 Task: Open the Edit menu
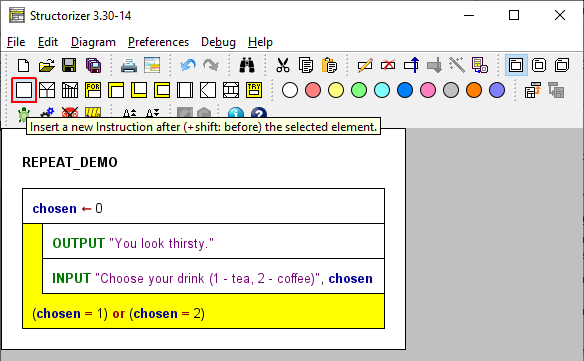(x=48, y=42)
